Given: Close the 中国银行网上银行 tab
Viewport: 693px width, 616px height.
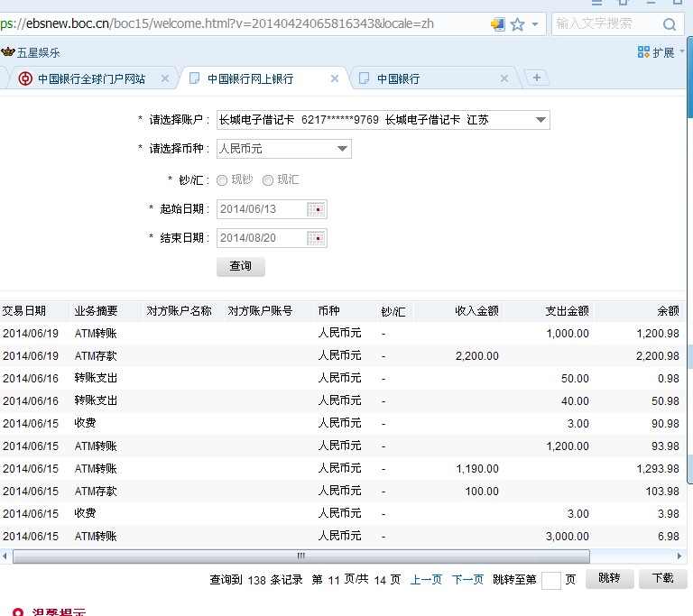Looking at the screenshot, I should coord(335,79).
